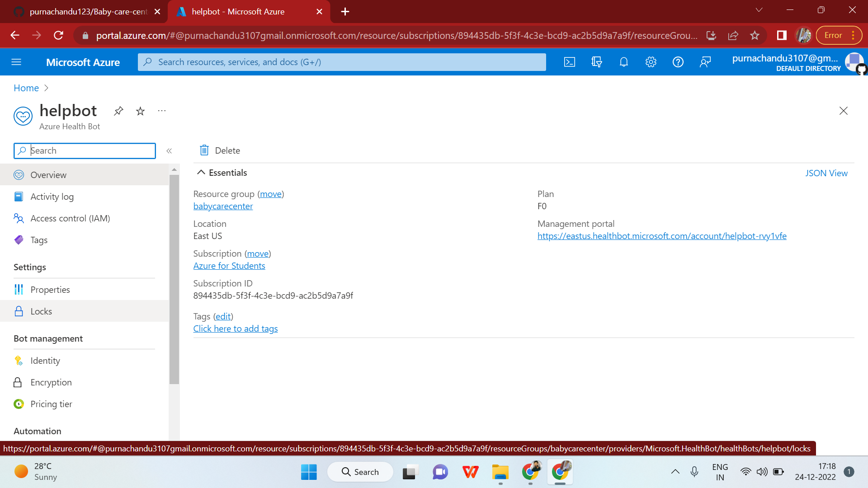Click edit link beside Tags
The width and height of the screenshot is (868, 488).
tap(223, 316)
